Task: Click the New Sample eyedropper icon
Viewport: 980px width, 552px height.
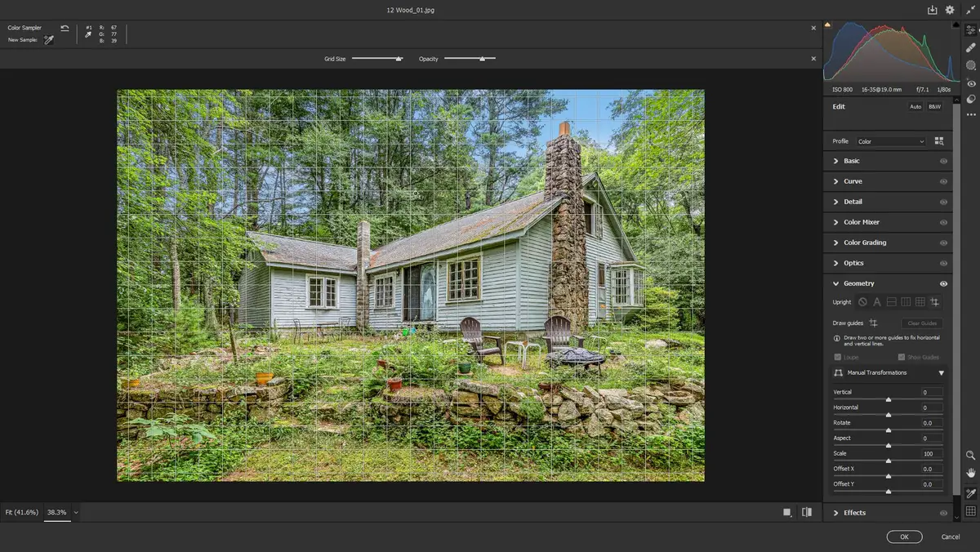Action: pyautogui.click(x=49, y=39)
